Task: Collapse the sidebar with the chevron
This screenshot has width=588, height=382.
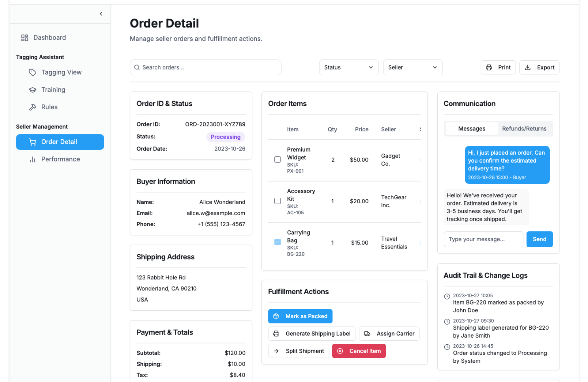Action: (101, 14)
